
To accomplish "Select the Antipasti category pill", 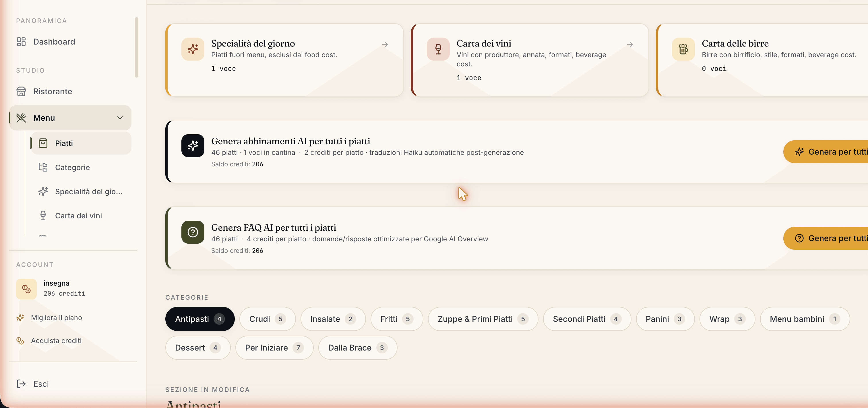I will click(x=200, y=319).
